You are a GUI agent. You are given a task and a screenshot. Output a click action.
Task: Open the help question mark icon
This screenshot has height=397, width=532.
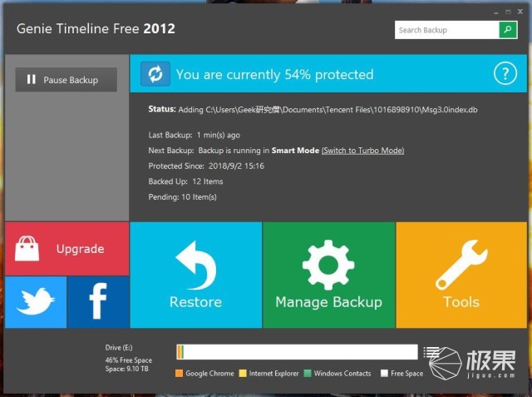pyautogui.click(x=505, y=73)
